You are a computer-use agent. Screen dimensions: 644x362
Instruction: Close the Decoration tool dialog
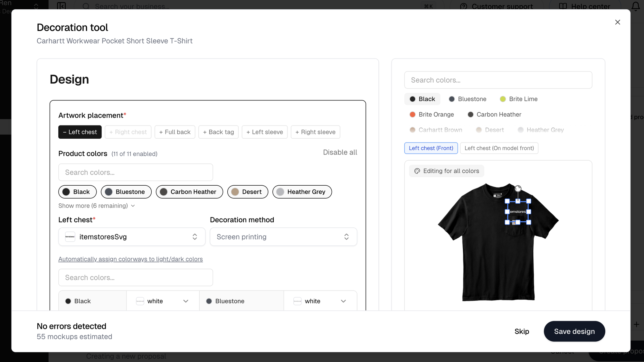[617, 22]
